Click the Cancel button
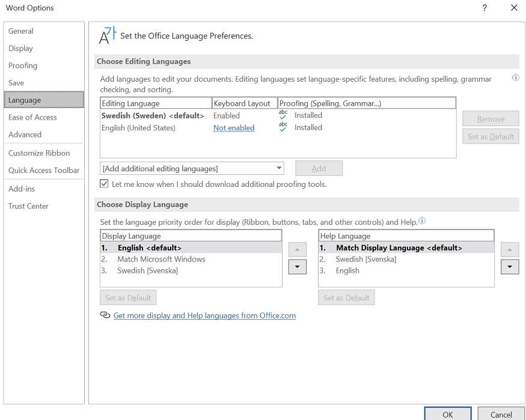This screenshot has height=420, width=526. (x=501, y=415)
